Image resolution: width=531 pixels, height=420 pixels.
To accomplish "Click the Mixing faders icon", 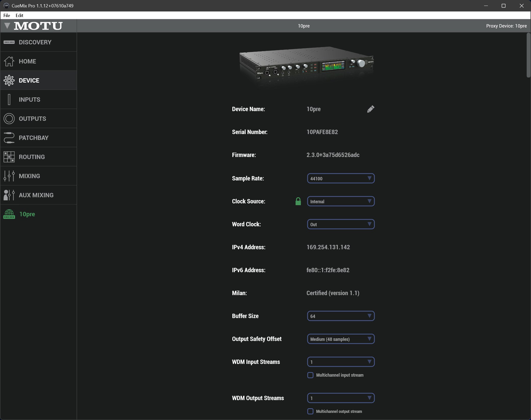I will click(x=9, y=176).
